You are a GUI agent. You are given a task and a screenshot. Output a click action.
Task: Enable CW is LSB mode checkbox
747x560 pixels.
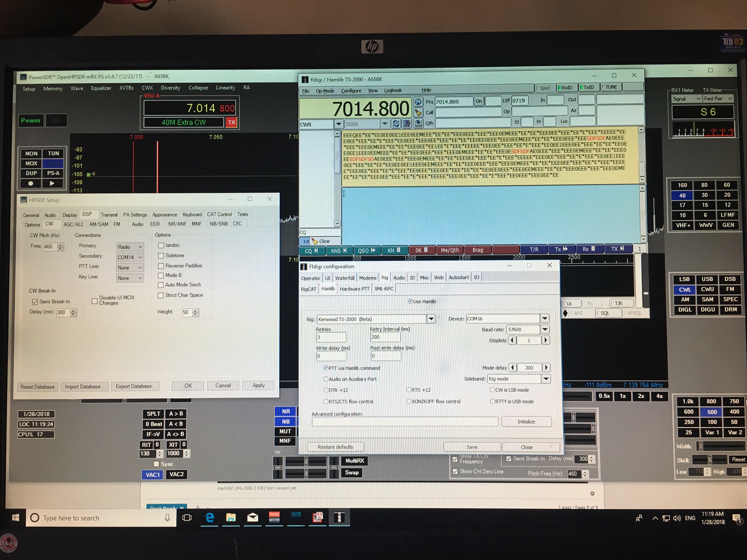492,390
